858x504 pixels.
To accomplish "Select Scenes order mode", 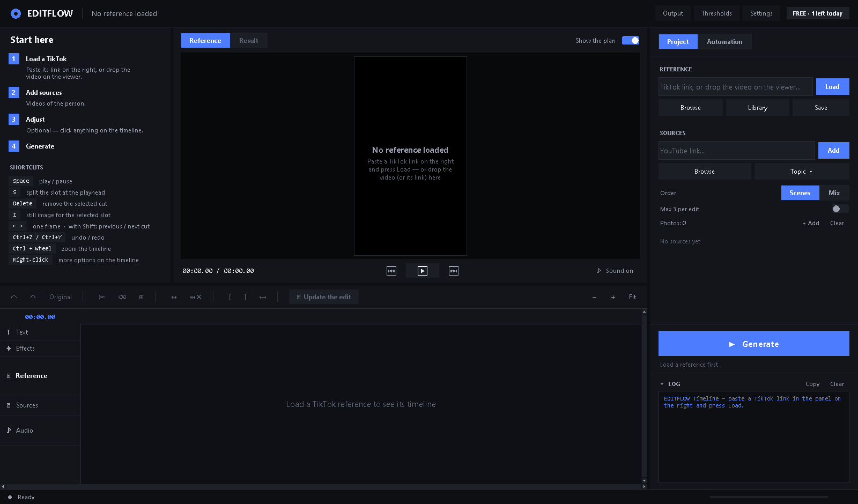I will (x=800, y=193).
